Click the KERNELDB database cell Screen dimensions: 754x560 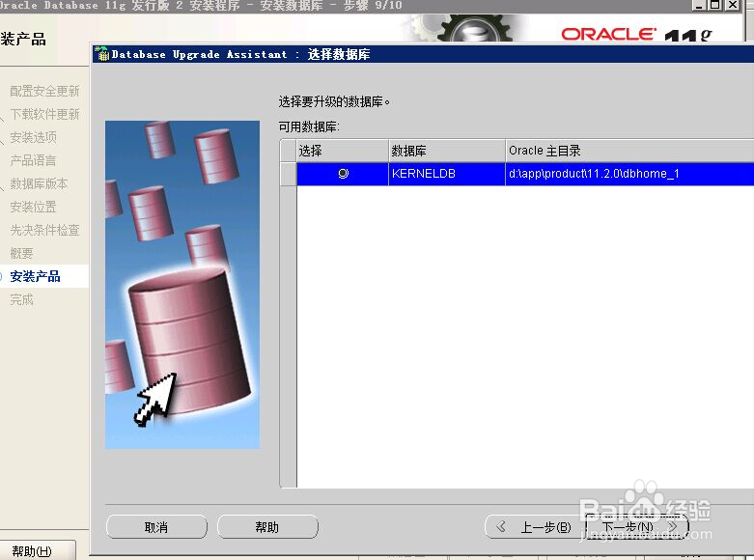click(447, 174)
